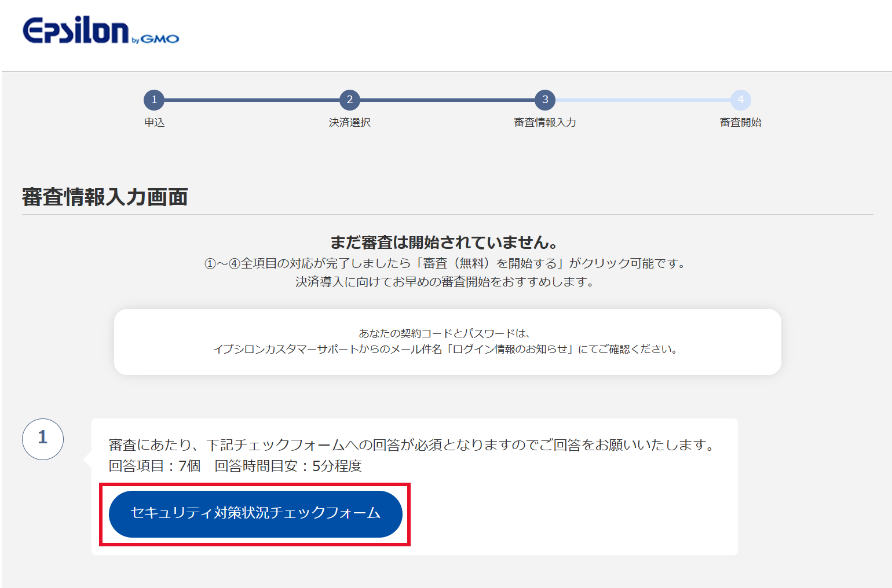This screenshot has height=588, width=892.
Task: Click the 申込 step label
Action: (154, 123)
